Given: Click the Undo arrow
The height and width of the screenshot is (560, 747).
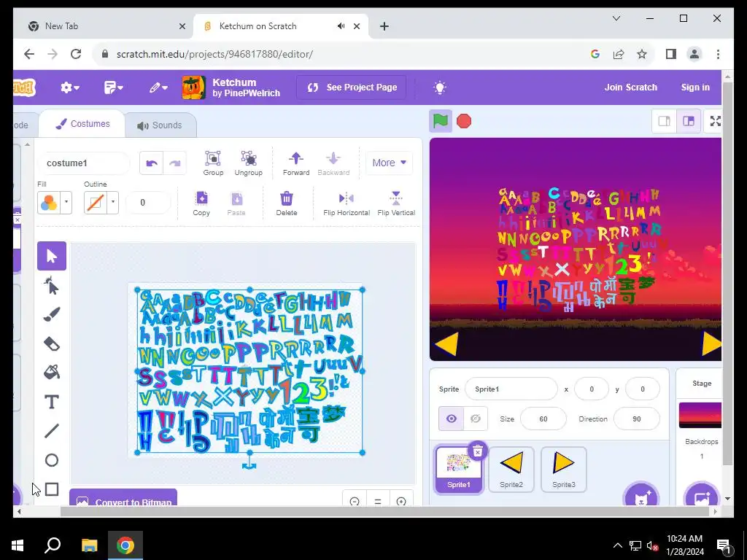Looking at the screenshot, I should pos(152,163).
